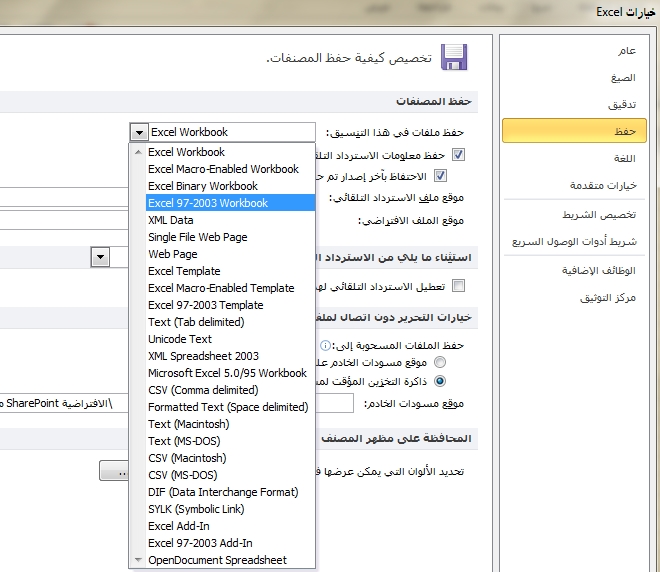Screen dimensions: 660x572
Task: Choose Text (Tab delimited) format
Action: click(230, 322)
